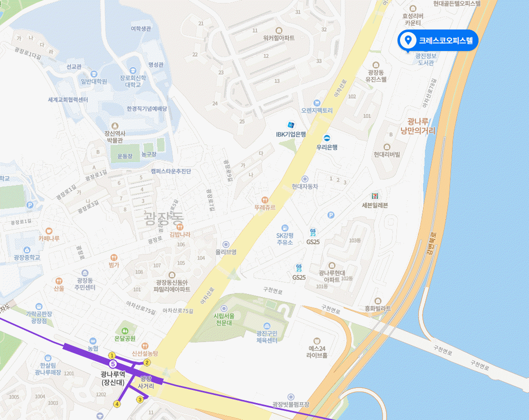Click the 예스24 라이브홀 icon
The height and width of the screenshot is (420, 529).
316,340
